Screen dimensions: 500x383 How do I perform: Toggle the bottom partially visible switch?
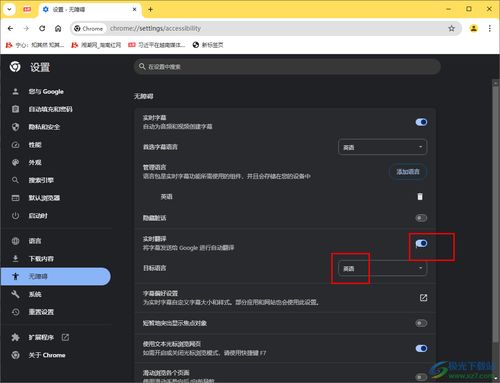[x=421, y=377]
